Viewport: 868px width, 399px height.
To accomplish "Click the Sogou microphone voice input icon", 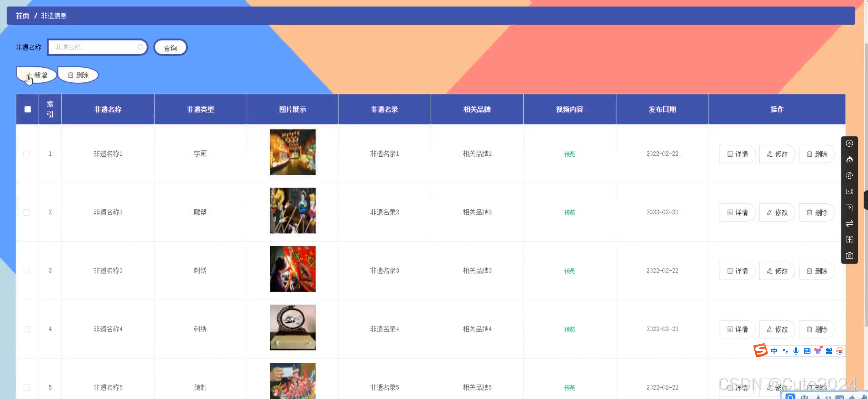I will click(796, 351).
